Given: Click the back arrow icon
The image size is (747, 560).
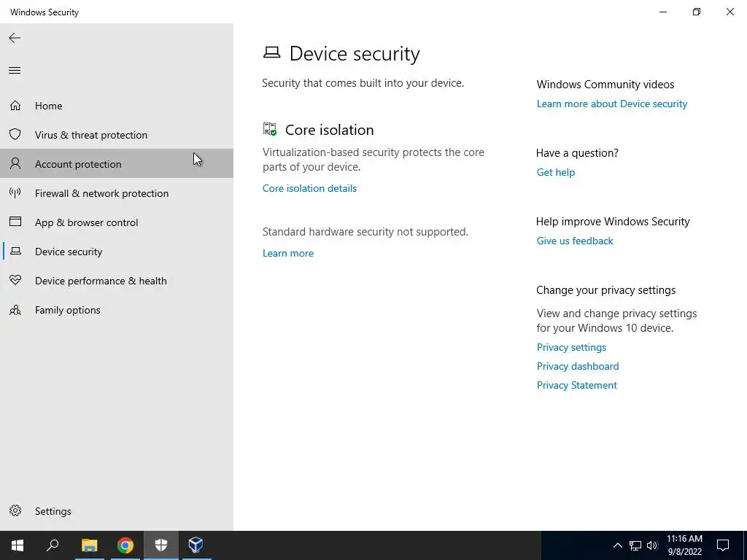Looking at the screenshot, I should [15, 38].
